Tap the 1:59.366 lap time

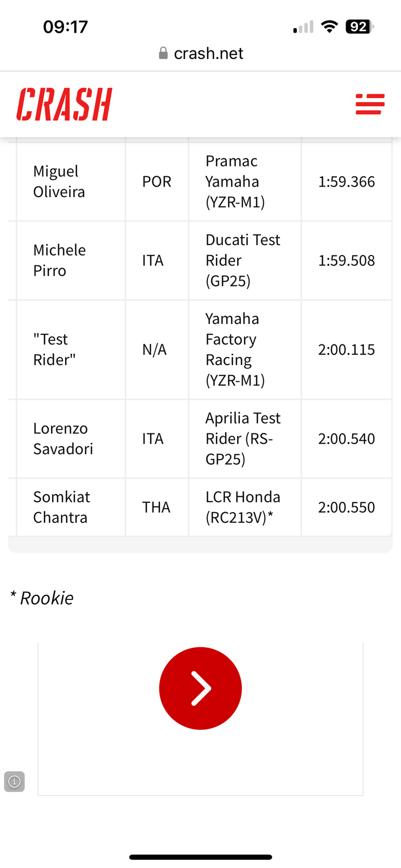pyautogui.click(x=346, y=182)
